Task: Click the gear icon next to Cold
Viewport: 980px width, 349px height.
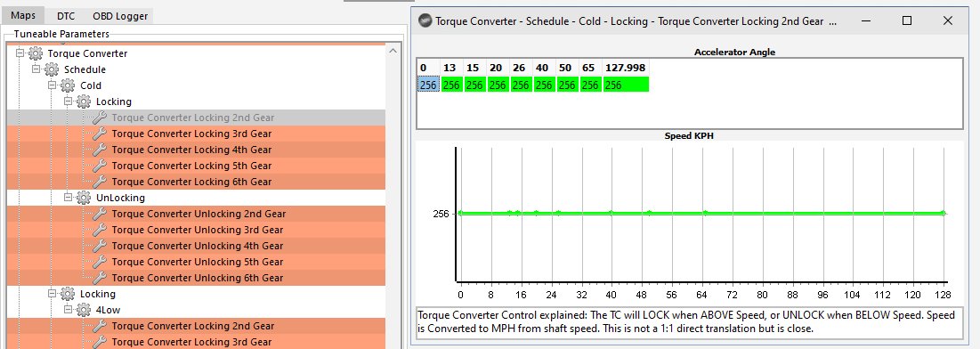Action: (68, 85)
